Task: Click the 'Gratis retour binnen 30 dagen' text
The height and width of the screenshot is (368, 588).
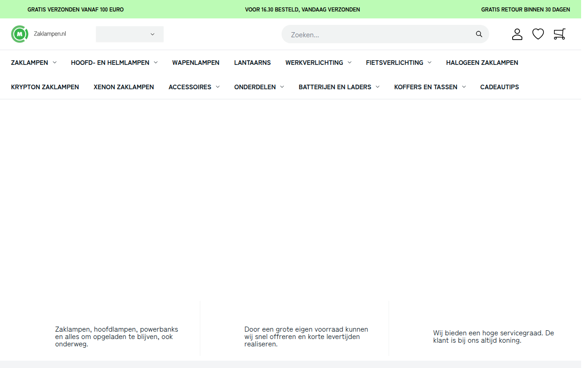Action: [x=526, y=9]
